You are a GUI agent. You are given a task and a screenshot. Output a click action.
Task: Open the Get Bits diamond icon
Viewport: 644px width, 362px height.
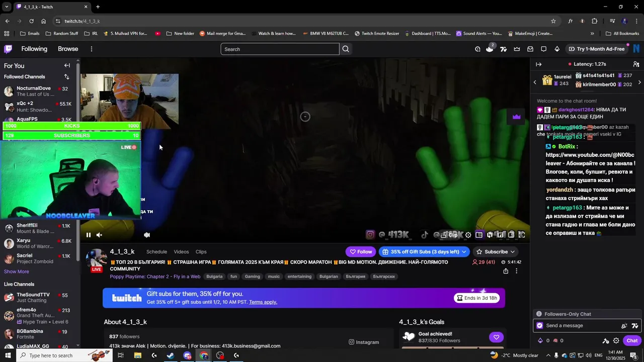(557, 49)
